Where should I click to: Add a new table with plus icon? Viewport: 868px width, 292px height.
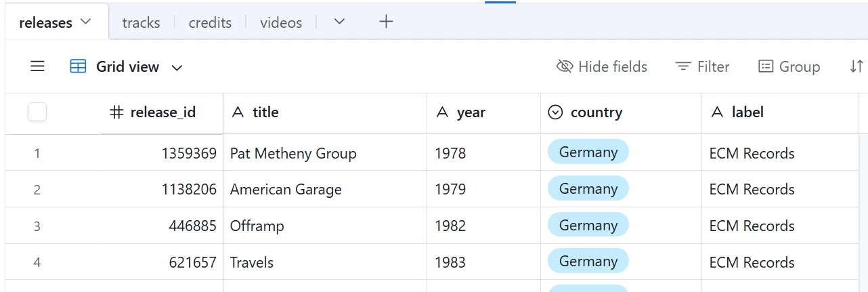386,22
